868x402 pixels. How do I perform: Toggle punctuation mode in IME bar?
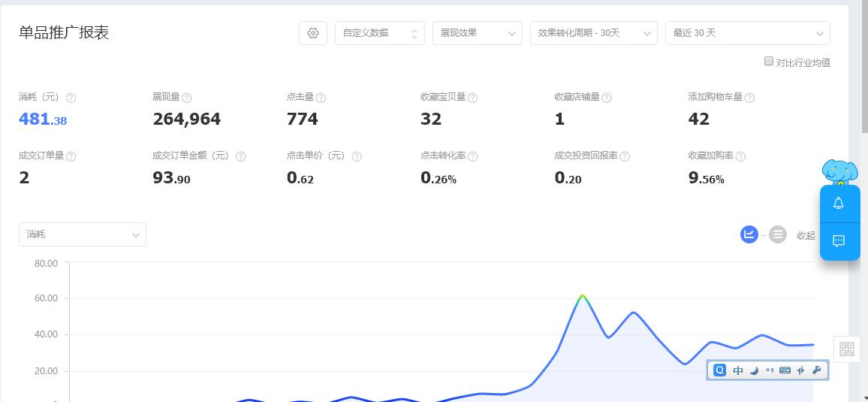(769, 370)
